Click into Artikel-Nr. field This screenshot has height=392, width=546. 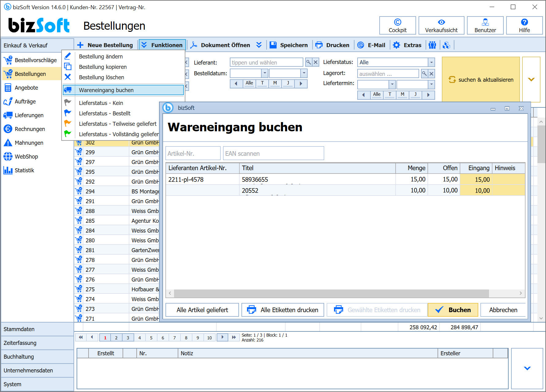coord(193,153)
